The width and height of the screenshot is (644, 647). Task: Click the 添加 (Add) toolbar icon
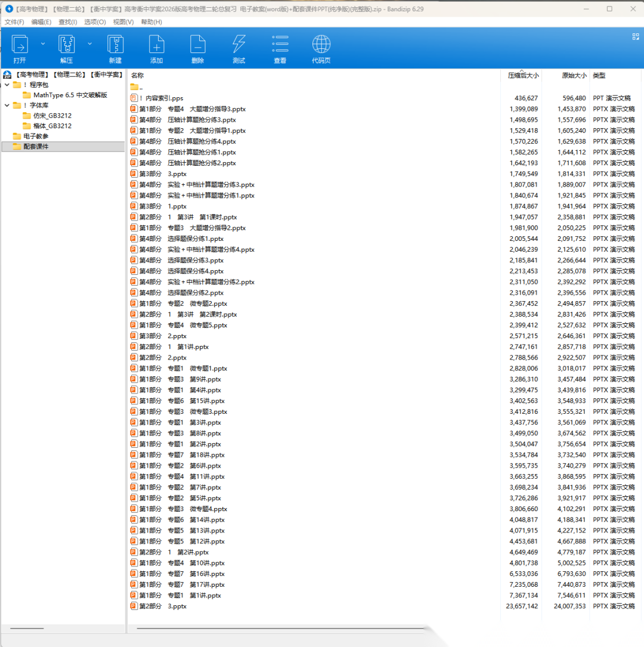[156, 45]
